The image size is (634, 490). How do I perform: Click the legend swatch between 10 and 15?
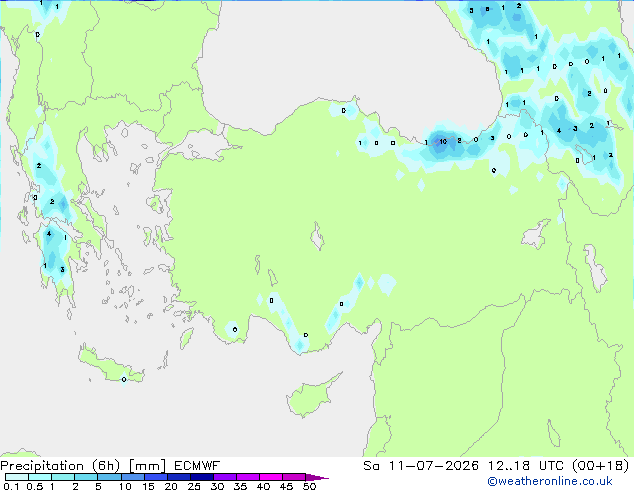tap(133, 477)
